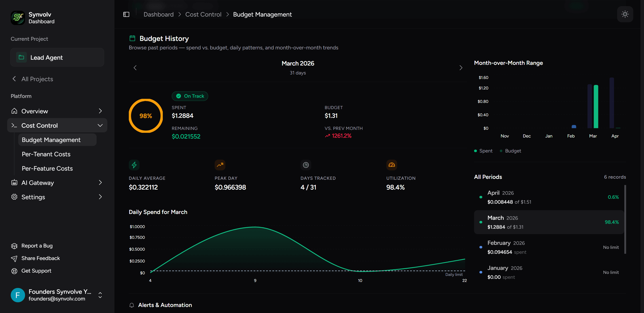Click the On Track status badge
The width and height of the screenshot is (644, 313).
190,96
